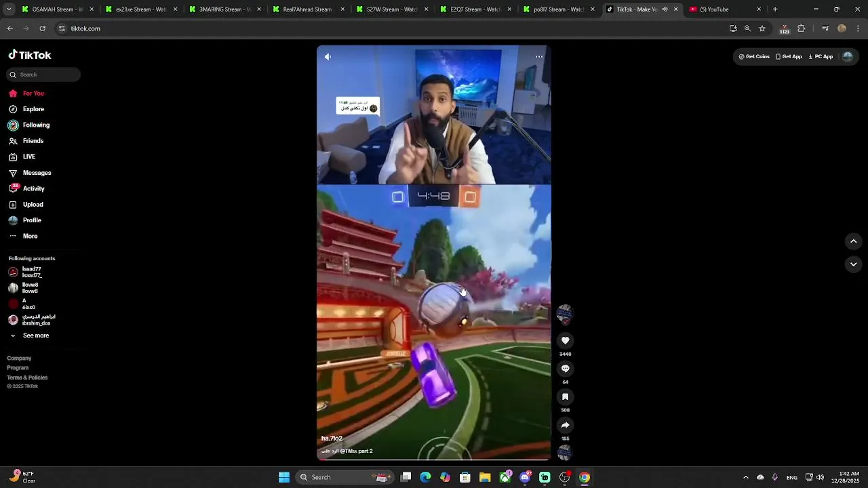The image size is (868, 488).
Task: Unmute the video with the speaker icon
Action: pyautogui.click(x=328, y=57)
